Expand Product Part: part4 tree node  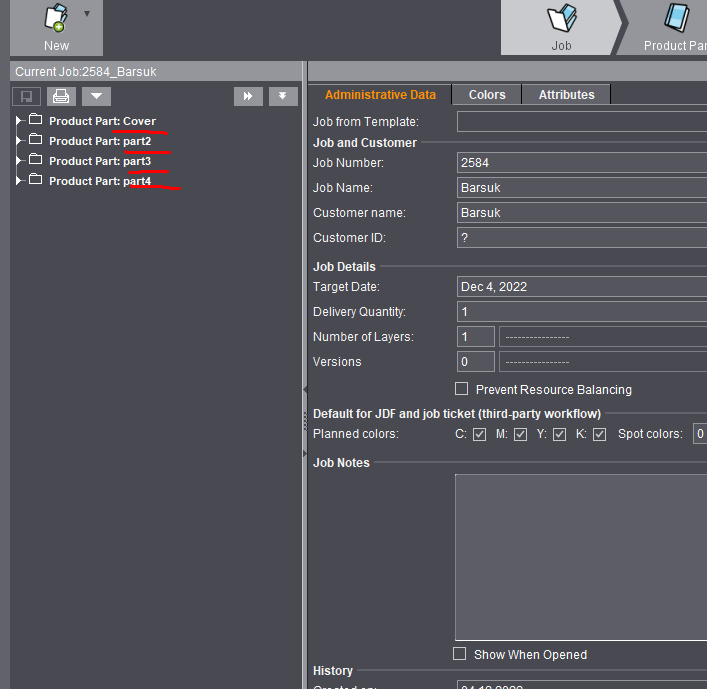[18, 180]
